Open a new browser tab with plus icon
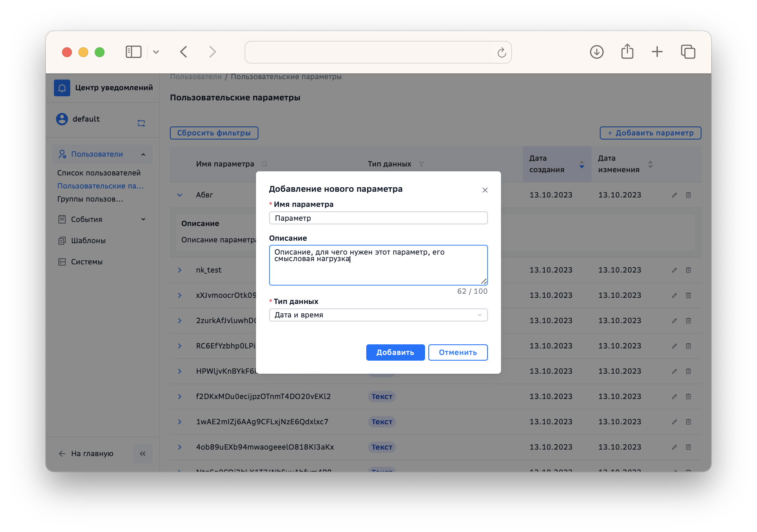Image resolution: width=757 pixels, height=532 pixels. click(x=657, y=52)
